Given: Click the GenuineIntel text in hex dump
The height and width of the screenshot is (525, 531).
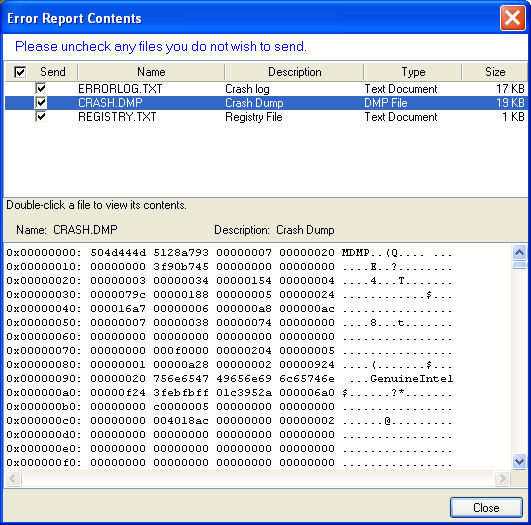Looking at the screenshot, I should pyautogui.click(x=411, y=378).
